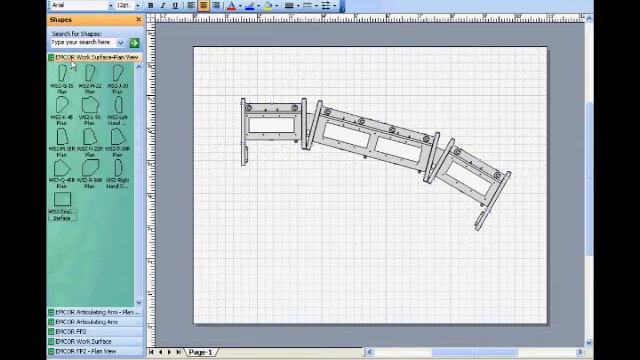Open the line weight dropdown arrow
The image size is (640, 360).
click(298, 6)
